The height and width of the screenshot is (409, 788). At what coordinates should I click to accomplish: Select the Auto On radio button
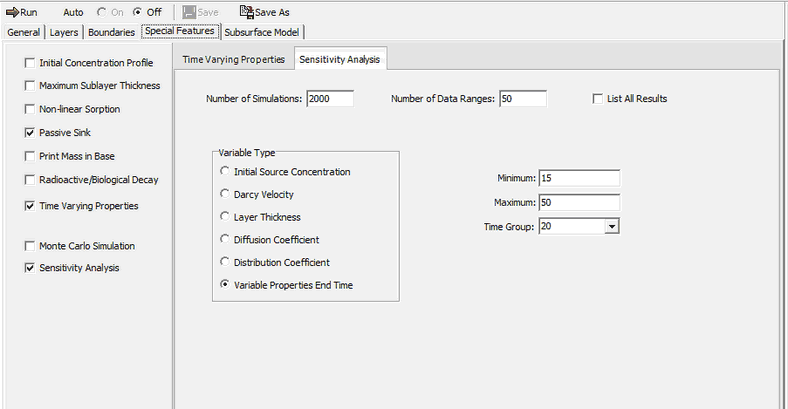(x=102, y=12)
